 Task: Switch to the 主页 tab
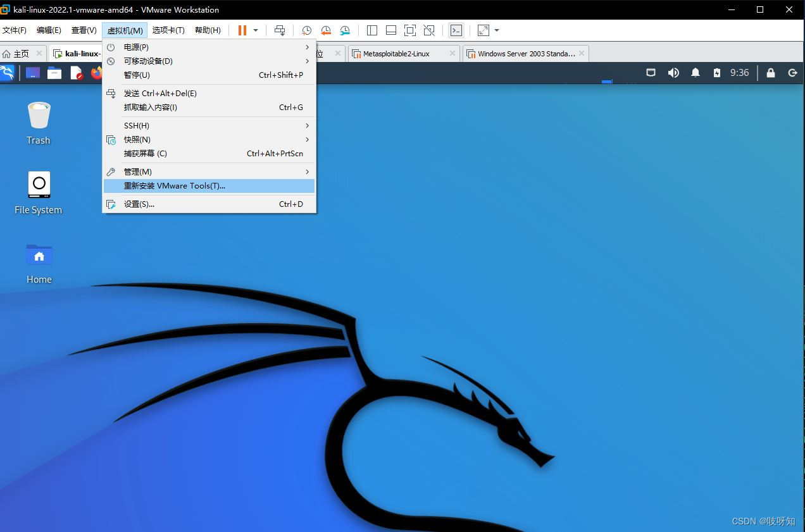coord(22,54)
